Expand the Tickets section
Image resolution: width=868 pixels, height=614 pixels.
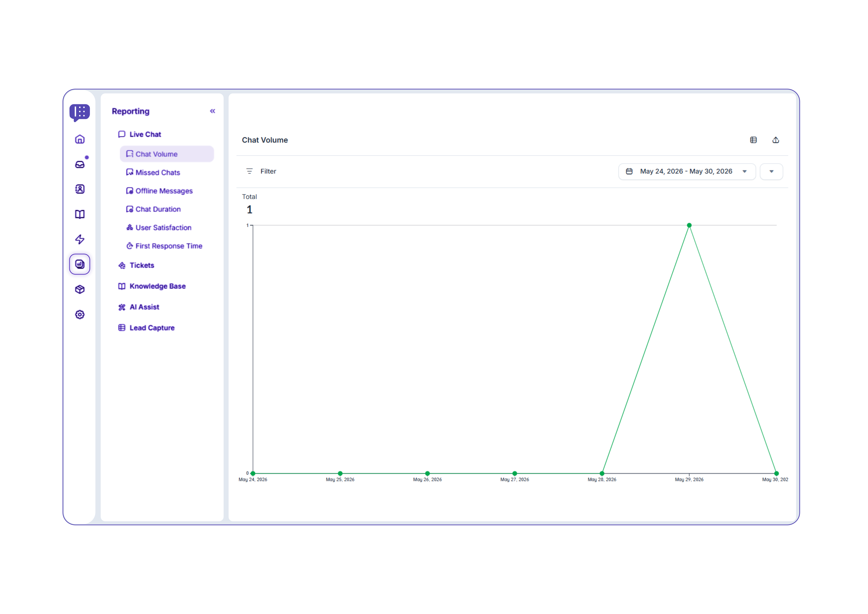tap(136, 265)
